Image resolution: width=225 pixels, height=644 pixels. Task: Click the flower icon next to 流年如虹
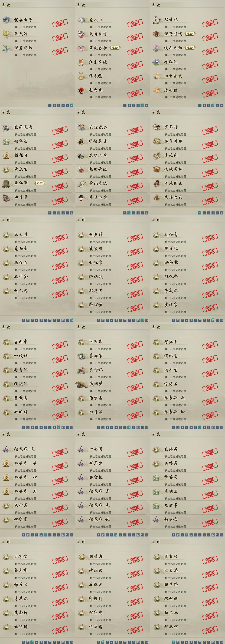coord(156,48)
